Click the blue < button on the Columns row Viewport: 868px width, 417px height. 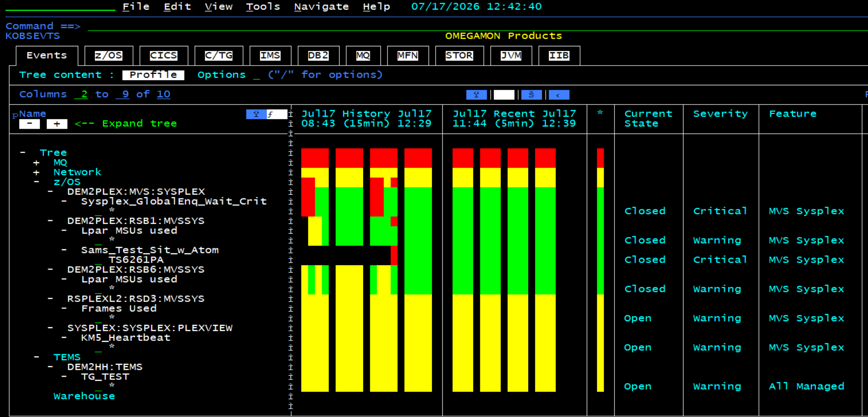pyautogui.click(x=559, y=95)
